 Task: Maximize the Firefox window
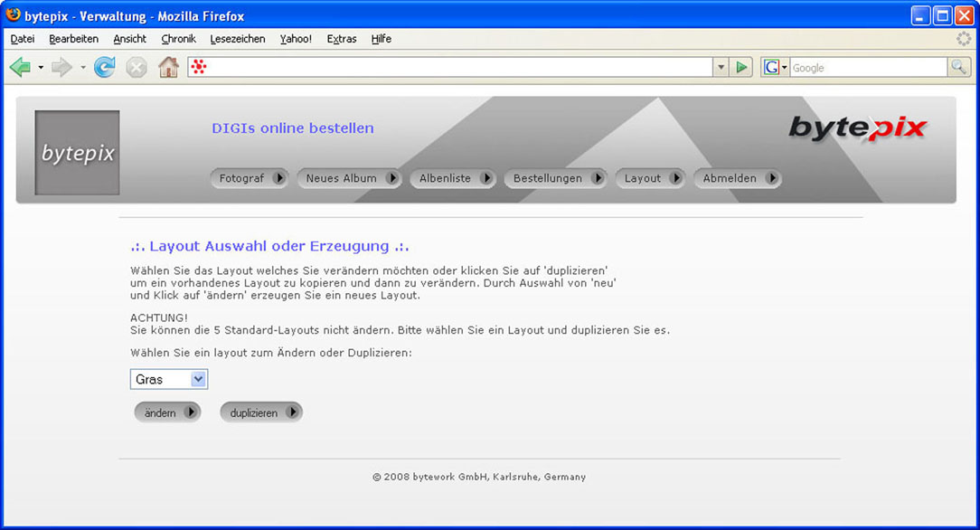tap(942, 15)
